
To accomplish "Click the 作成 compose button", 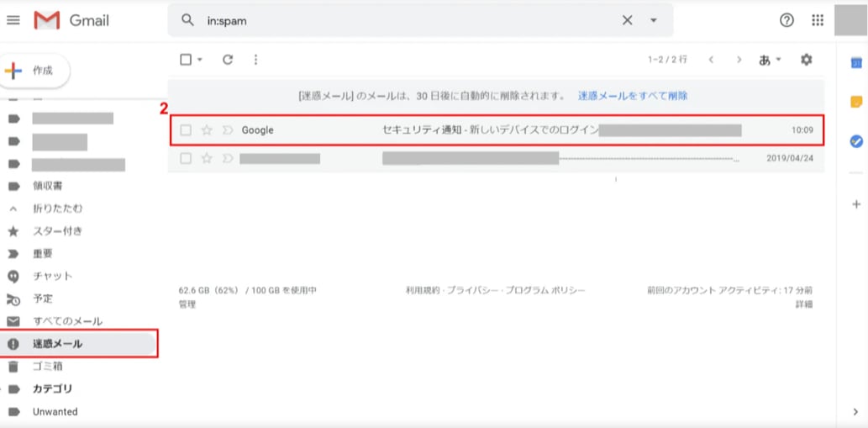I will click(x=34, y=71).
